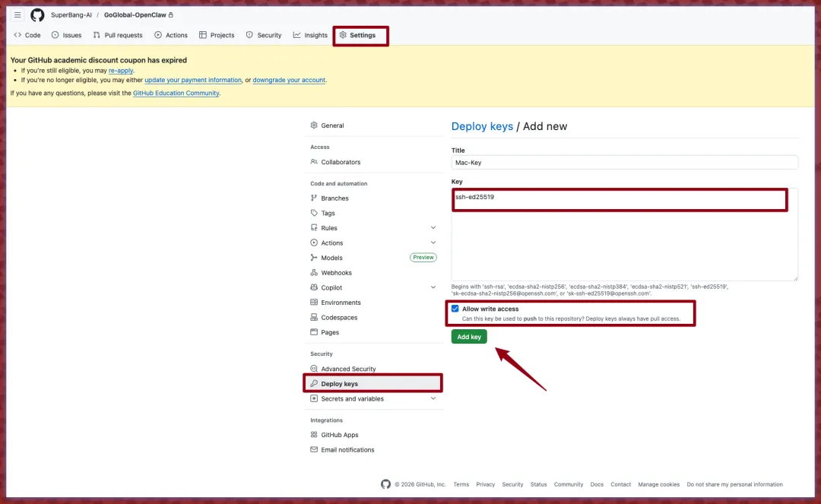Click the Models icon in sidebar
This screenshot has width=821, height=504.
click(314, 258)
